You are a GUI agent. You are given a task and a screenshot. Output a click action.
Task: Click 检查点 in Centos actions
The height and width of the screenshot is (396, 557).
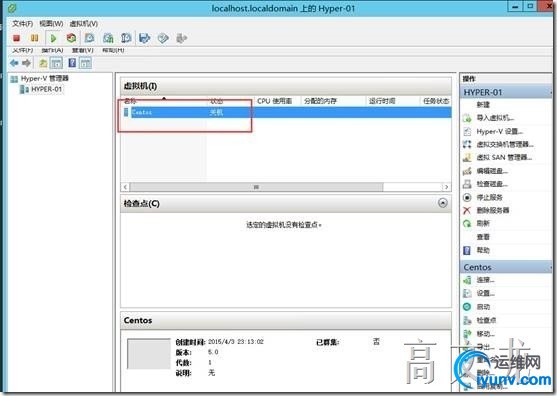[486, 320]
